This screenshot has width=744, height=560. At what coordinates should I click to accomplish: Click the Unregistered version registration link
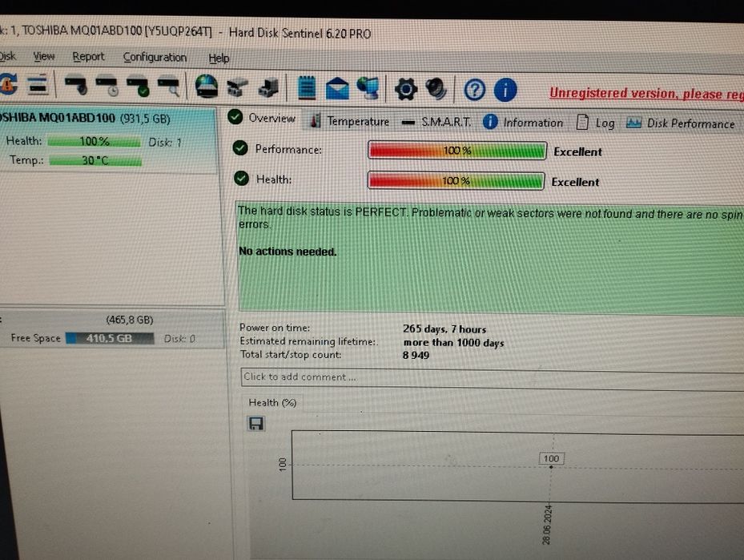click(x=646, y=94)
